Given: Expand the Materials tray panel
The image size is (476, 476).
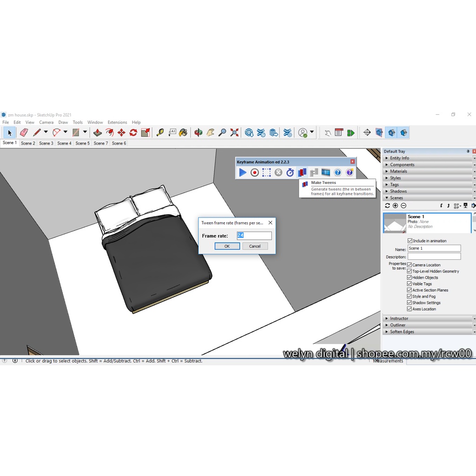Looking at the screenshot, I should (x=398, y=171).
